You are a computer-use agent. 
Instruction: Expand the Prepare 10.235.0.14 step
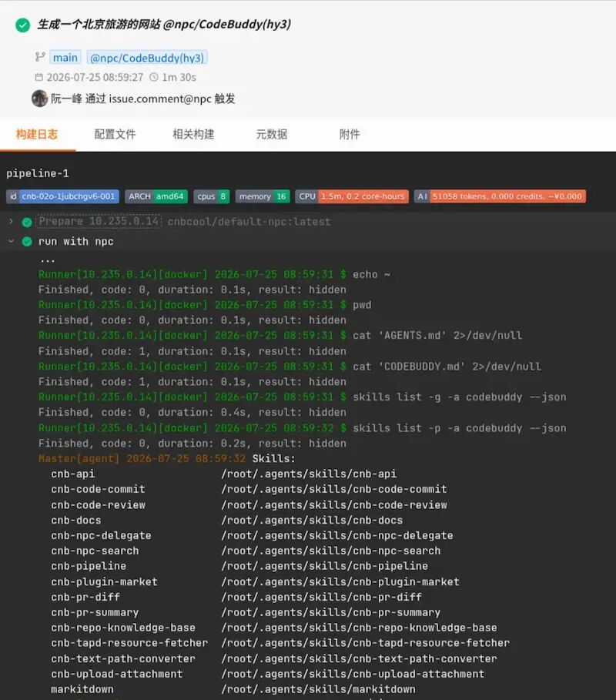tap(11, 222)
